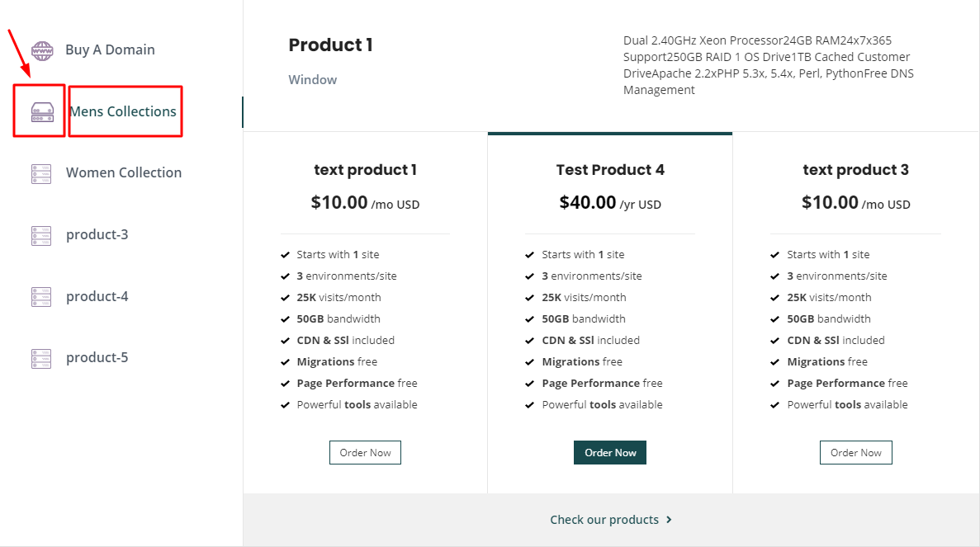
Task: Click the chevron arrow after Check our products
Action: (669, 520)
